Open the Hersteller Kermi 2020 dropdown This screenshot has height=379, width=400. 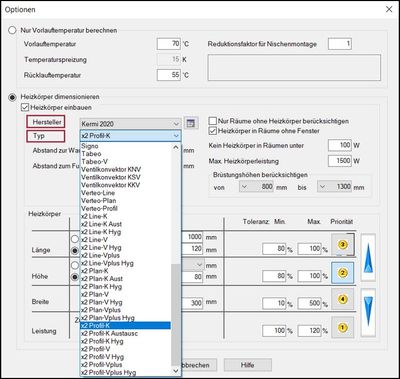pyautogui.click(x=130, y=124)
